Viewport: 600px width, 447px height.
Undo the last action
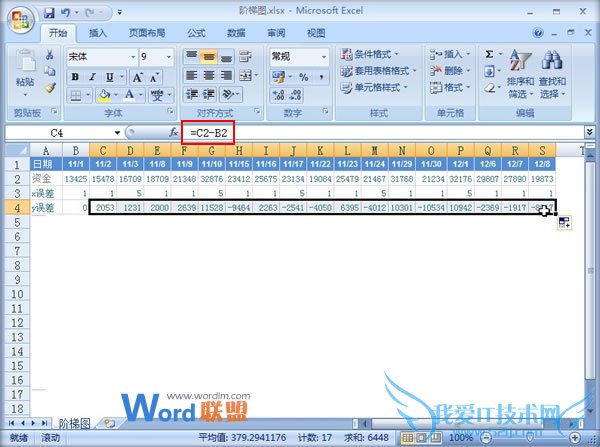(65, 13)
